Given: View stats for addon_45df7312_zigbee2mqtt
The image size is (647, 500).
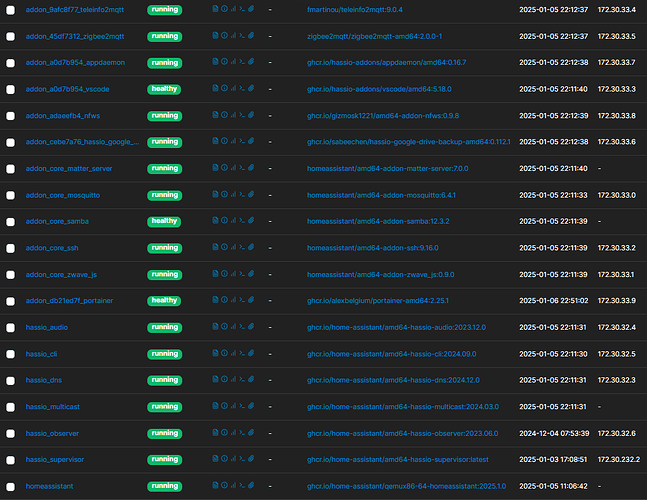Looking at the screenshot, I should coord(233,35).
